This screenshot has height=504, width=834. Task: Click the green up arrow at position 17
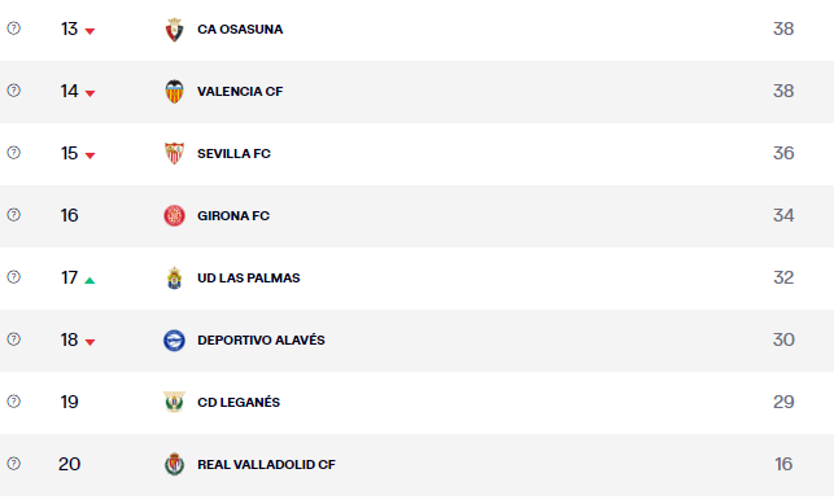pyautogui.click(x=90, y=280)
